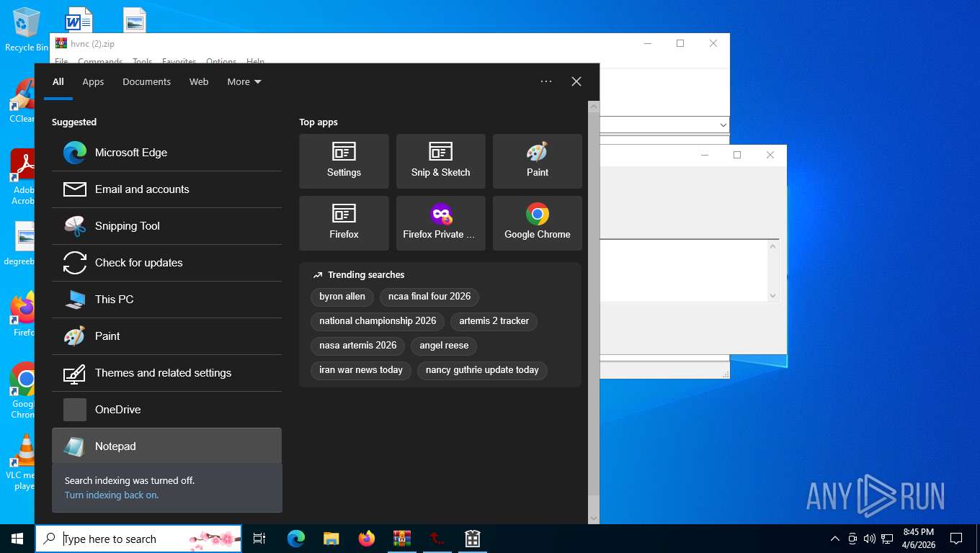Open Firefox Private Browsing tile

pyautogui.click(x=441, y=223)
